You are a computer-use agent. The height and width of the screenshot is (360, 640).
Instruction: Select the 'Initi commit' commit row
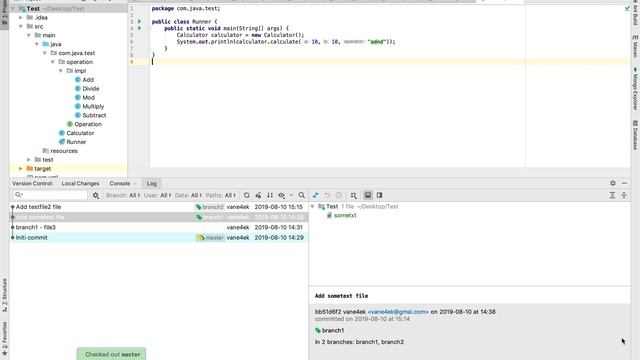tap(159, 238)
